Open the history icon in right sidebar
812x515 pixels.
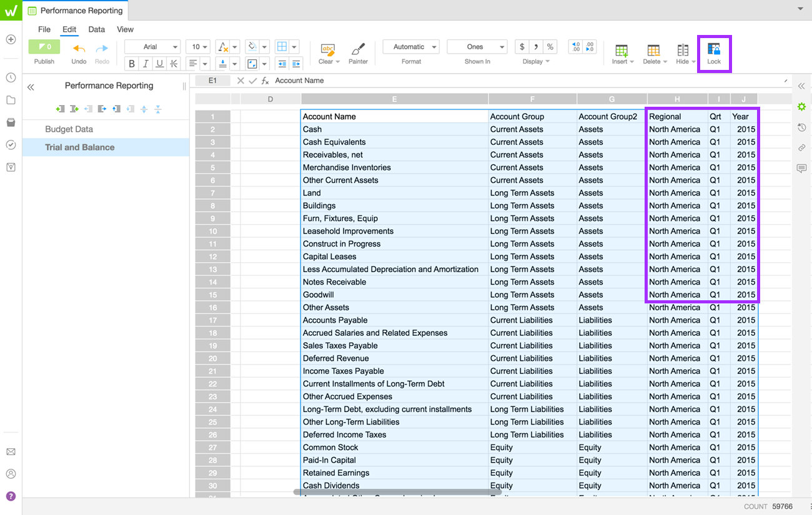pos(801,127)
